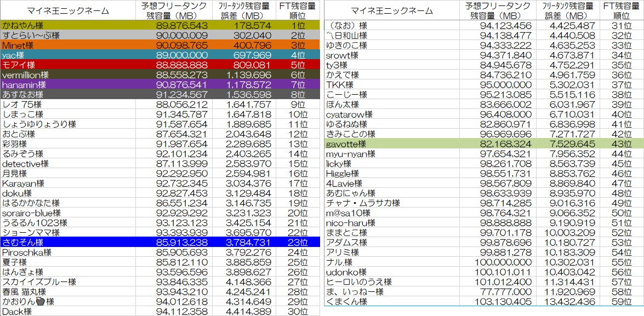Click the detective様 name cell

(67, 163)
